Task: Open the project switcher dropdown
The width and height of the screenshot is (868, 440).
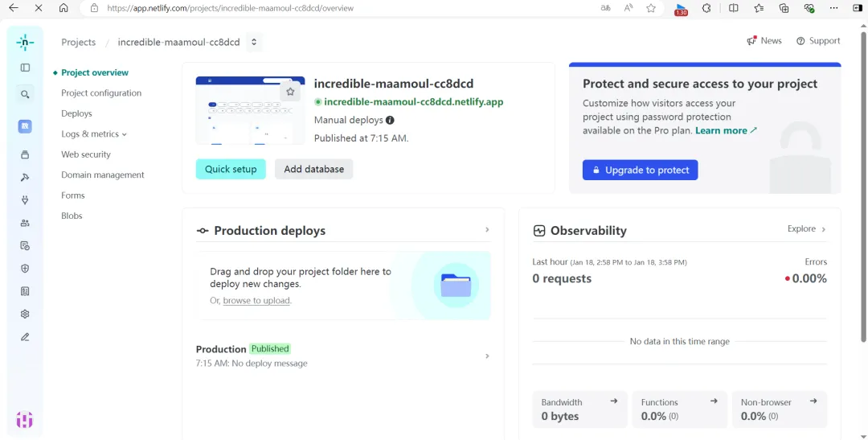Action: click(x=253, y=42)
